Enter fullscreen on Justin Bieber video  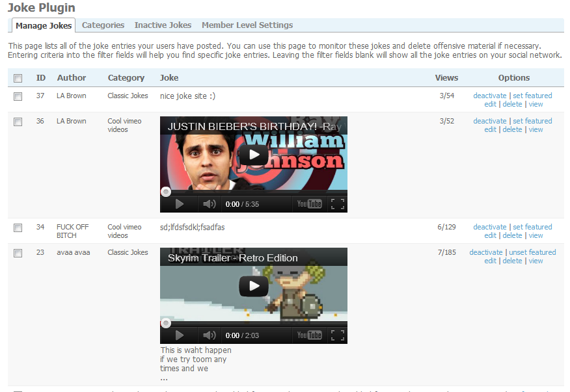338,204
